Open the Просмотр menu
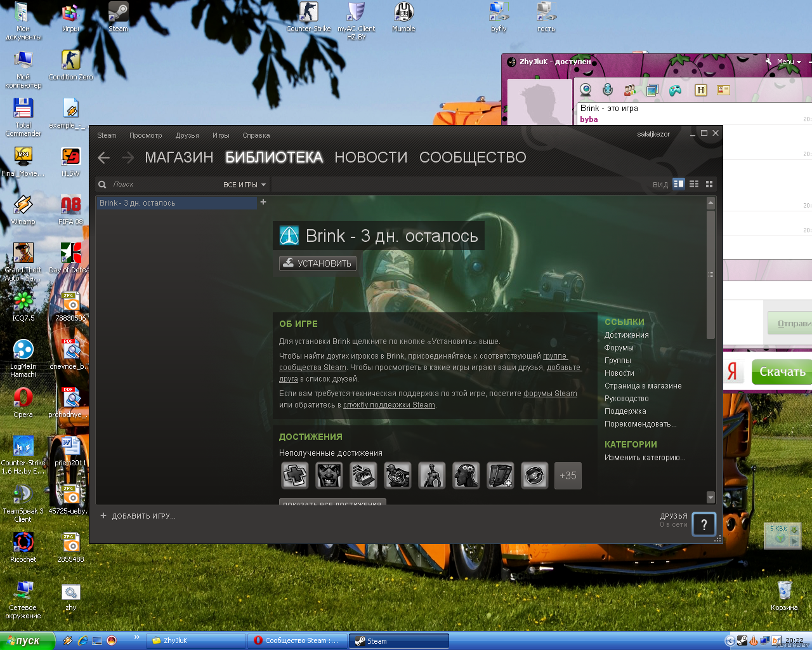Image resolution: width=812 pixels, height=650 pixels. tap(146, 135)
